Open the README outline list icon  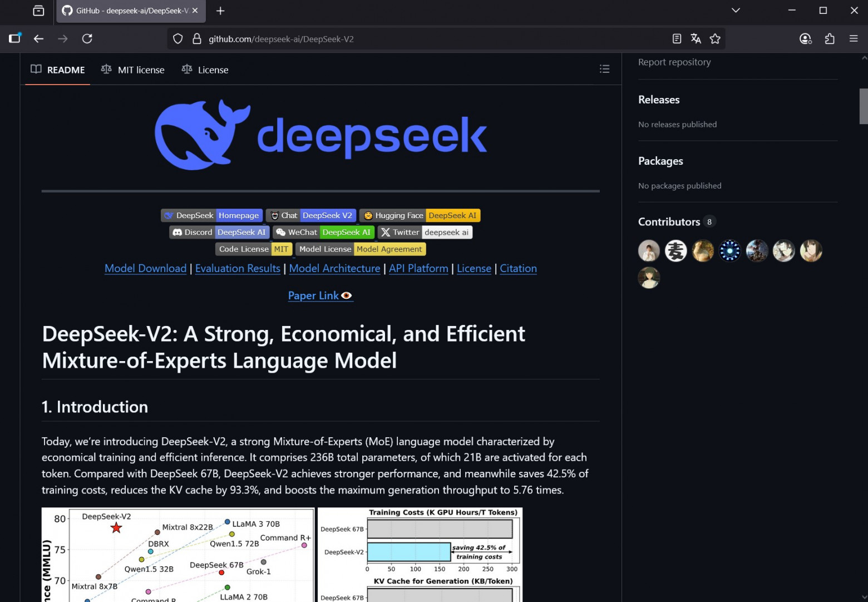pos(604,69)
